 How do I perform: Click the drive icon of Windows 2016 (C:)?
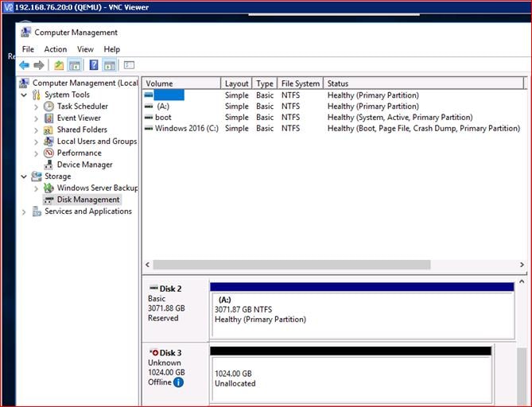click(149, 129)
